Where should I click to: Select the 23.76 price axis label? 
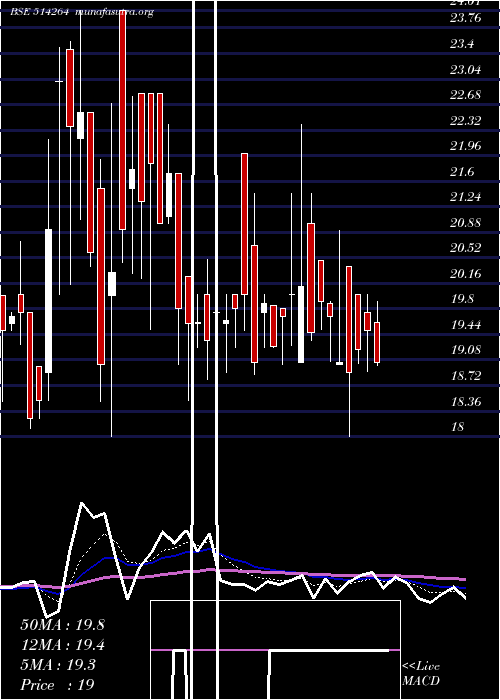pos(466,18)
